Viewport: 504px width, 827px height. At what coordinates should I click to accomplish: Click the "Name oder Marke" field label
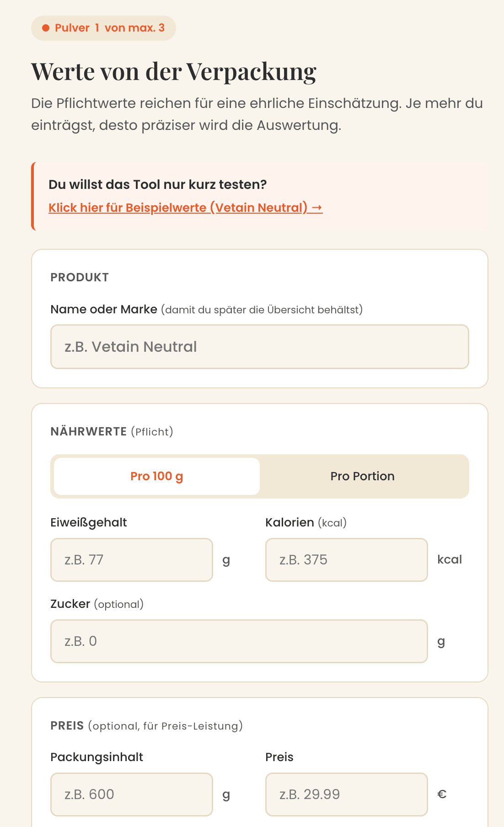(104, 310)
